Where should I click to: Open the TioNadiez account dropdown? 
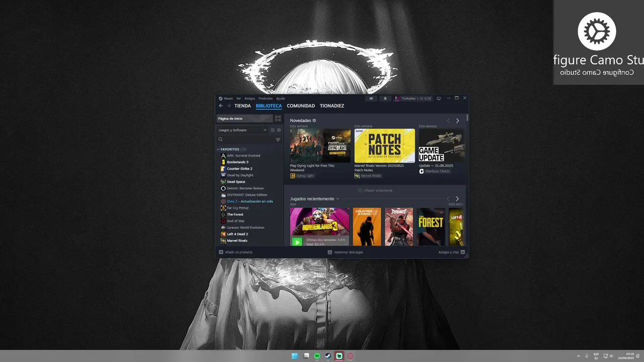click(x=414, y=99)
